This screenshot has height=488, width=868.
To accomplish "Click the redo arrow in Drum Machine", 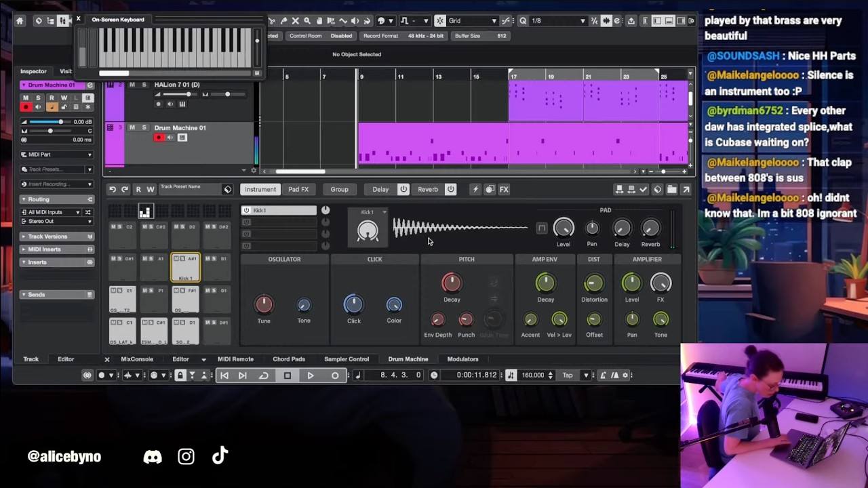I will [125, 190].
